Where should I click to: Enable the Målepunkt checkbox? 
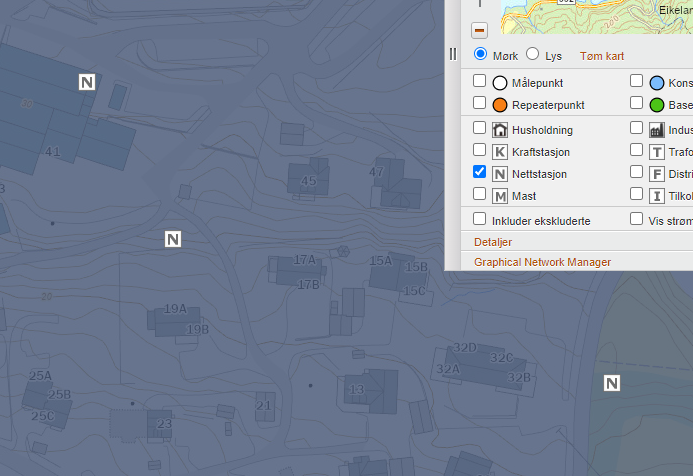pyautogui.click(x=480, y=81)
